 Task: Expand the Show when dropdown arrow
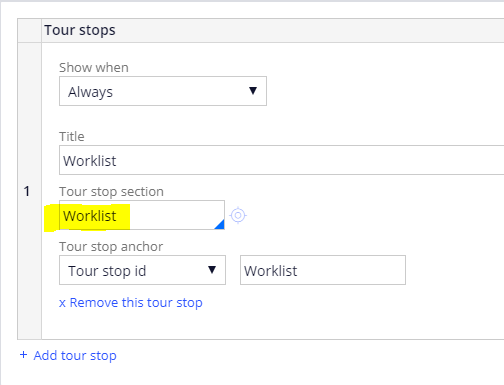coord(253,91)
